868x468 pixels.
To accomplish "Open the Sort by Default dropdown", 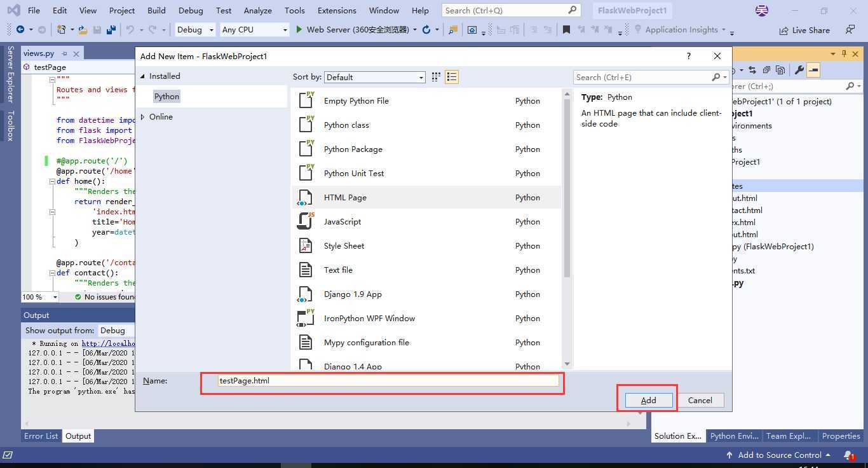I will (375, 77).
